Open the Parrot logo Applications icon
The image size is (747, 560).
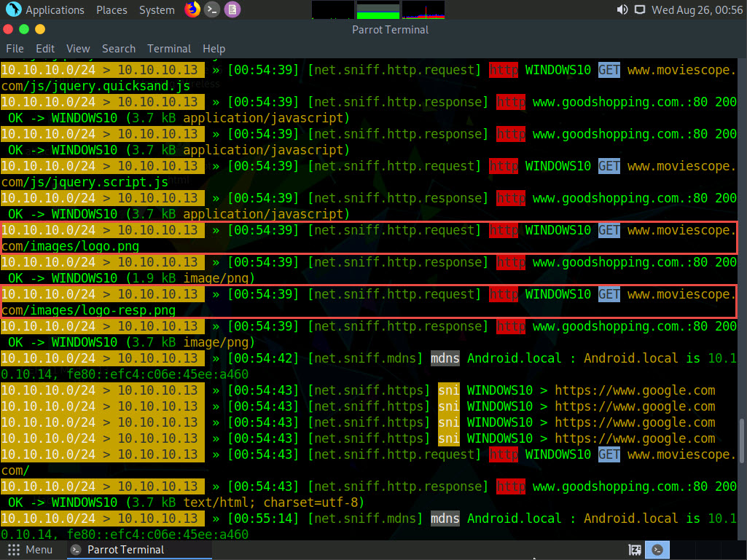13,9
